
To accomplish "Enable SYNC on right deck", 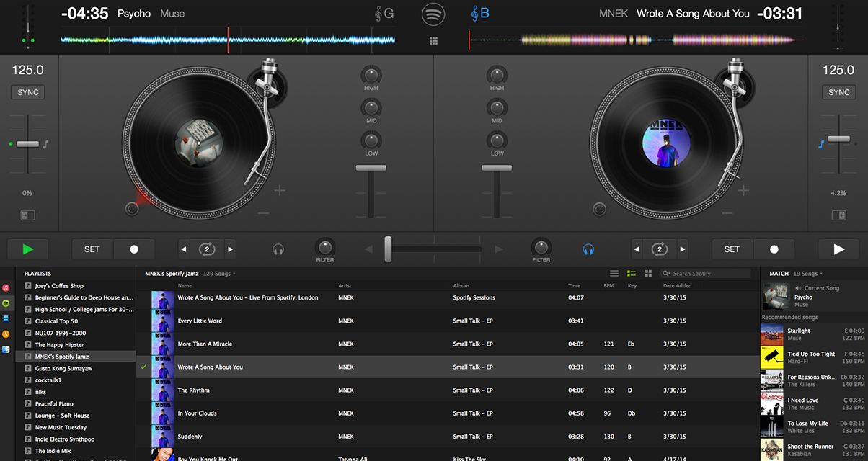I will 839,92.
